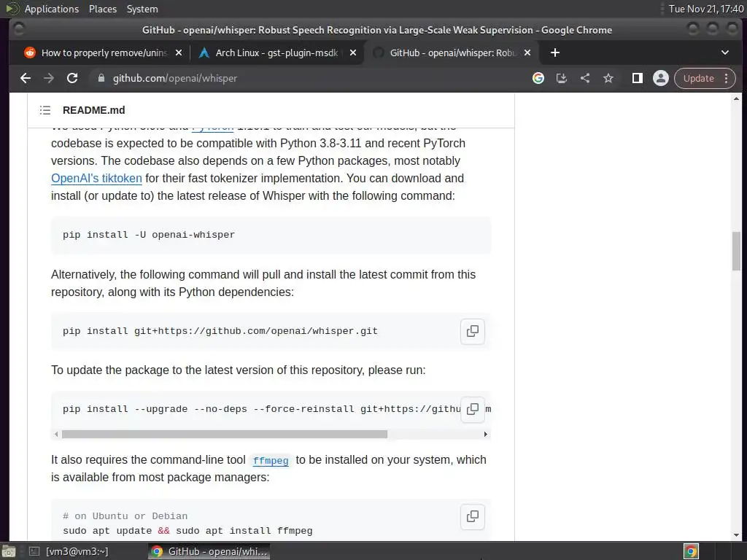
Task: Click the '# on Ubuntu or Debian' comment
Action: (125, 516)
